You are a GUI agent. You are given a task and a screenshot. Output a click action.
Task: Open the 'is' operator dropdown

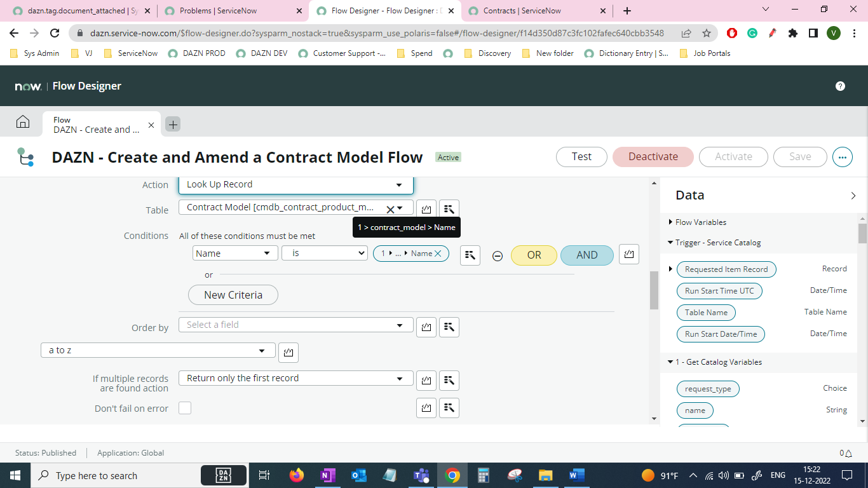tap(325, 253)
